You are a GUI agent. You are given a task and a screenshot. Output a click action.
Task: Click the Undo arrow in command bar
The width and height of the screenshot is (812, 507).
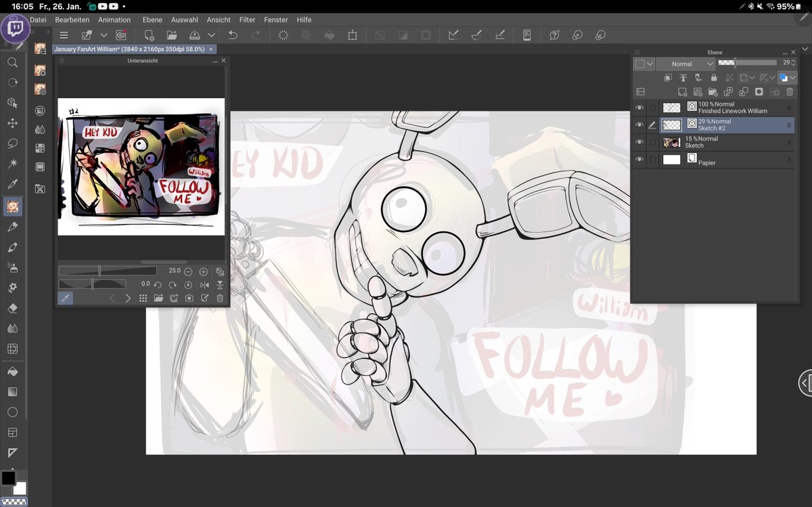tap(233, 35)
